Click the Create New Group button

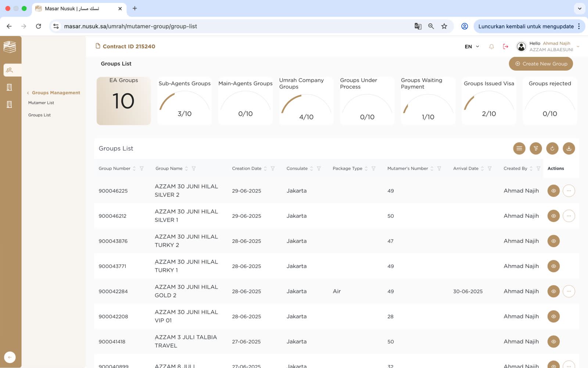(541, 64)
